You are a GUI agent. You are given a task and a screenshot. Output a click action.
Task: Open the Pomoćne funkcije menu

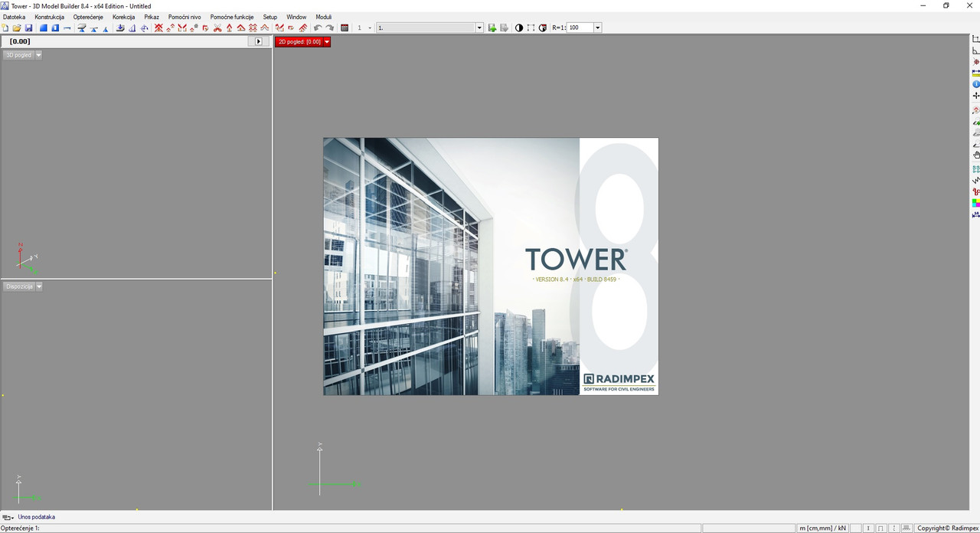pyautogui.click(x=232, y=17)
